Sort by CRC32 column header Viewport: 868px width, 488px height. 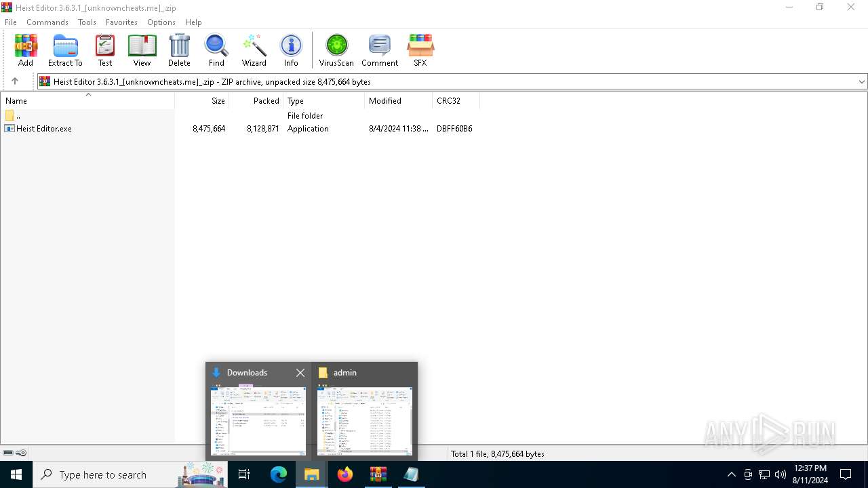456,100
